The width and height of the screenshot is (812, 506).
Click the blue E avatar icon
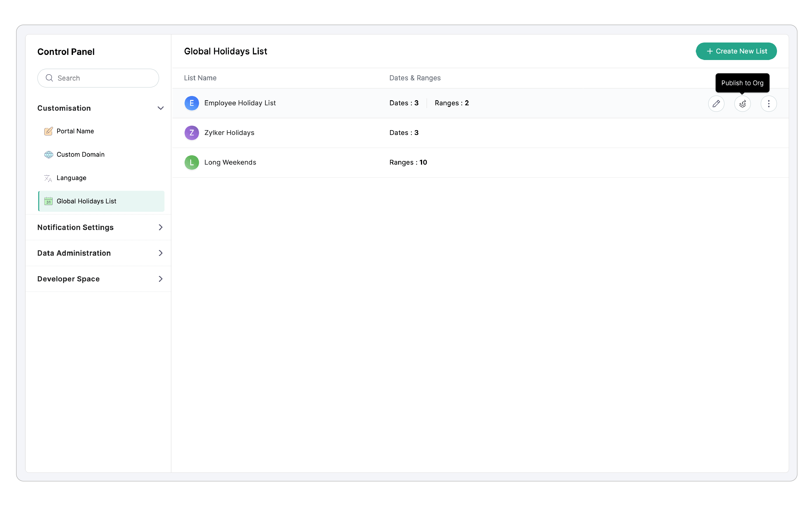(x=192, y=103)
